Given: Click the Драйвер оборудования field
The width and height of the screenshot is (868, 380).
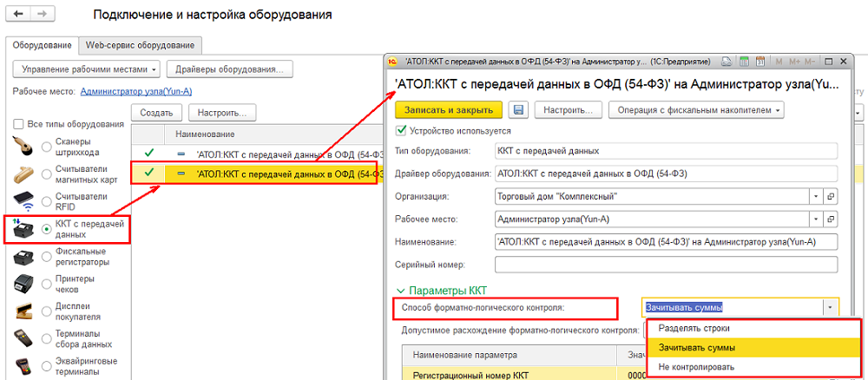Looking at the screenshot, I should (x=667, y=174).
